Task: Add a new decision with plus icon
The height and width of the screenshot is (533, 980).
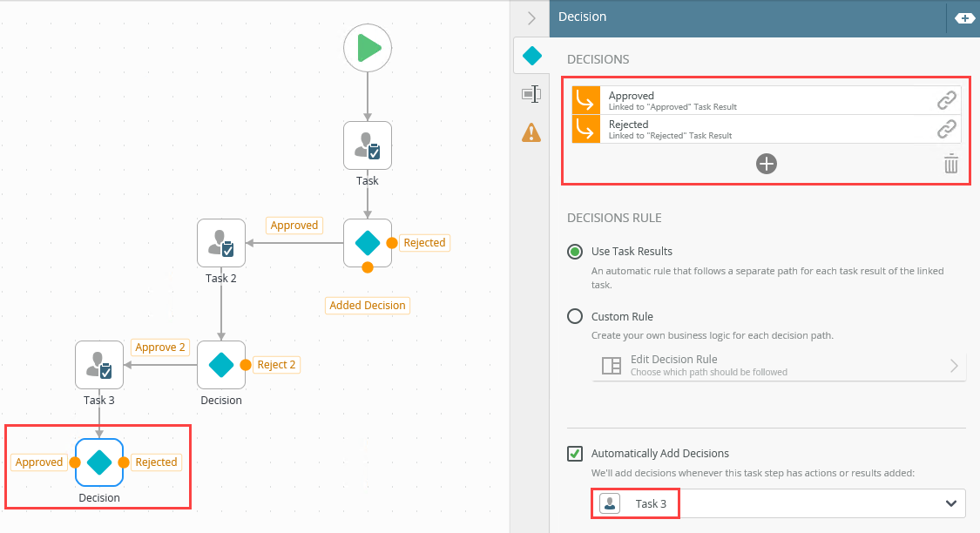Action: coord(766,164)
